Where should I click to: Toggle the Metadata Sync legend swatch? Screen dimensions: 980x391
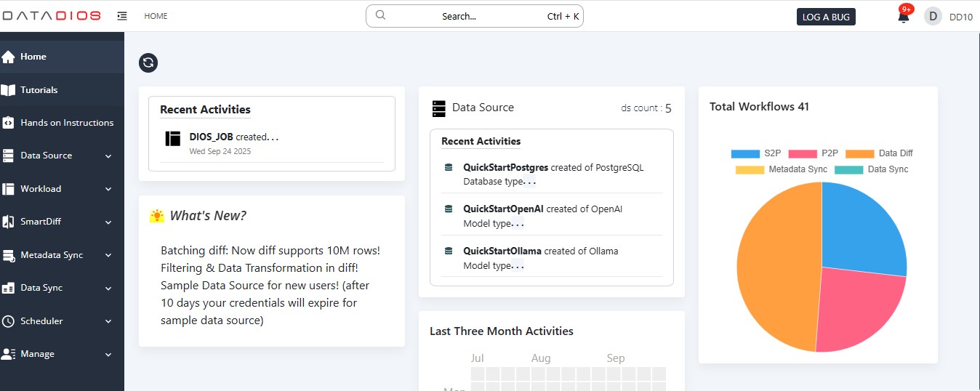pos(750,170)
